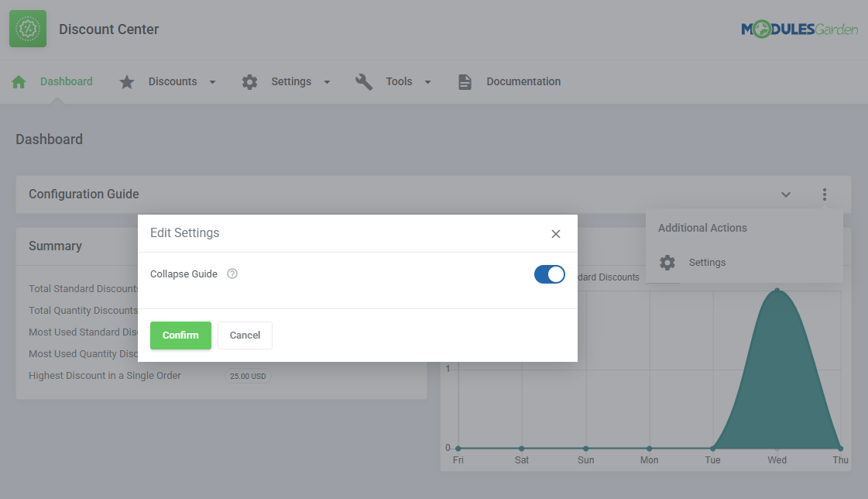The image size is (868, 499).
Task: Click the Configuration Guide heading
Action: pyautogui.click(x=84, y=194)
